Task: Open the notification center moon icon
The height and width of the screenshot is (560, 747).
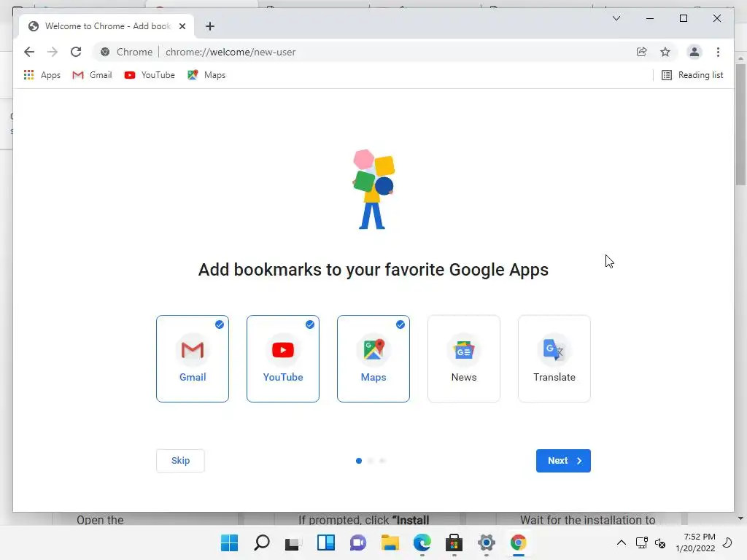Action: (727, 542)
